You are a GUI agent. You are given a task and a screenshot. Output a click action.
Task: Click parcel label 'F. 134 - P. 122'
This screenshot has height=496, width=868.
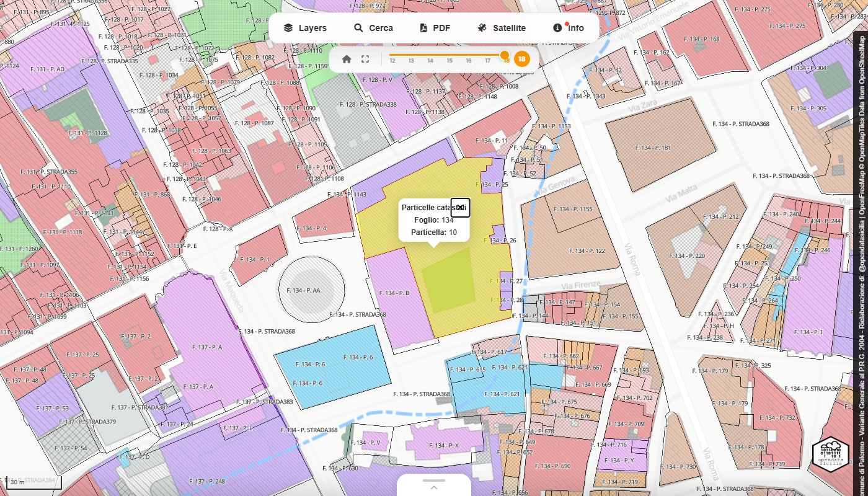click(587, 251)
